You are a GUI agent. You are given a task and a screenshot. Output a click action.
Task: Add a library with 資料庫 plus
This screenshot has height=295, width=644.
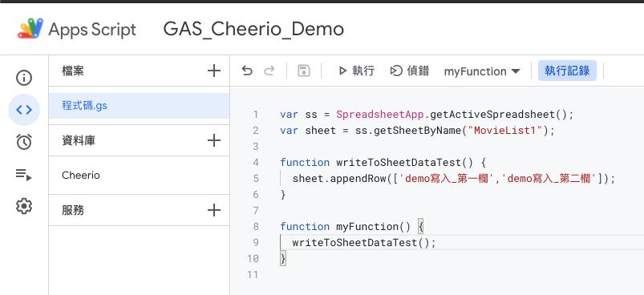click(213, 141)
